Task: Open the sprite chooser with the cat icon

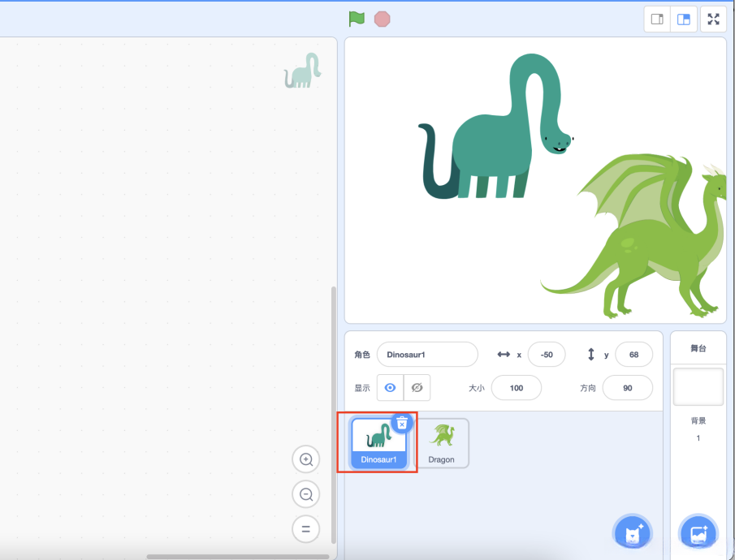Action: pos(632,532)
